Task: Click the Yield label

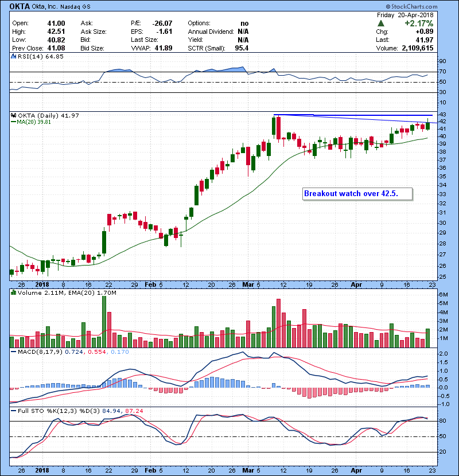Action: tap(195, 40)
